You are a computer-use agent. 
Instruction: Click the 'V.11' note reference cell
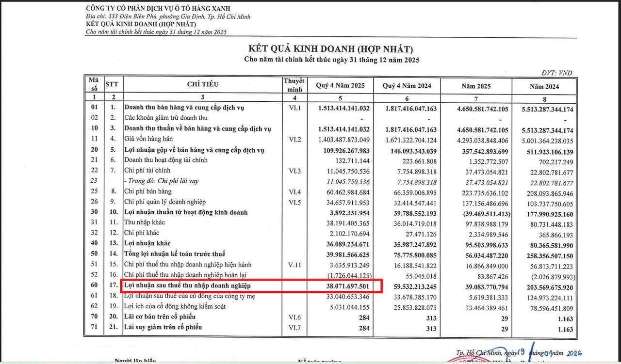294,265
